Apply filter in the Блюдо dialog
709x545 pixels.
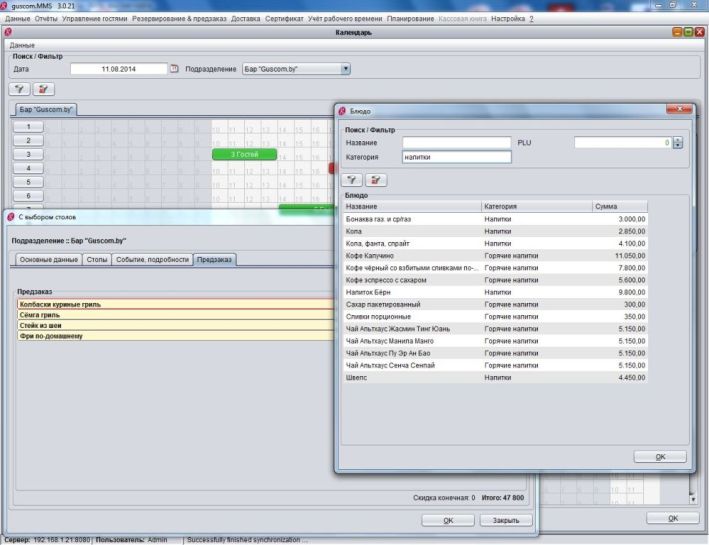pyautogui.click(x=353, y=179)
